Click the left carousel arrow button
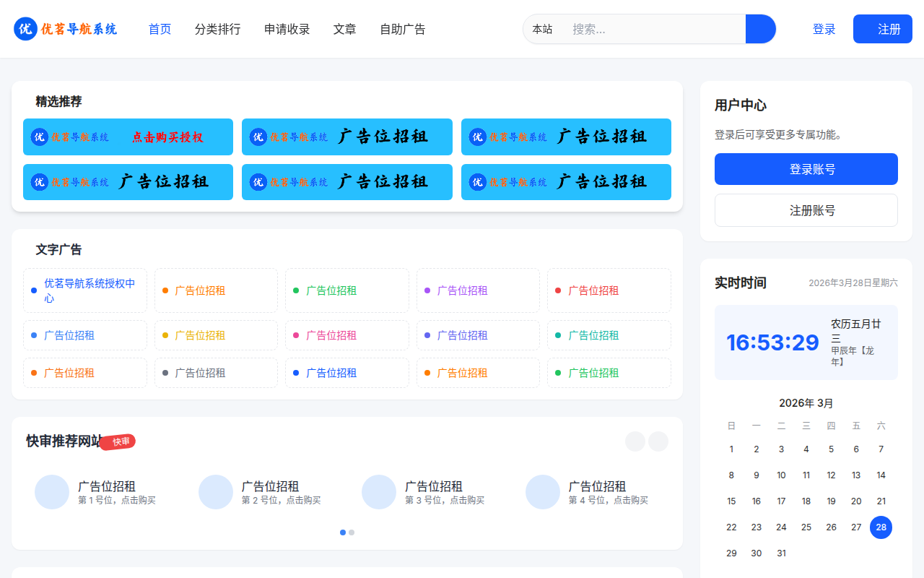 coord(635,441)
